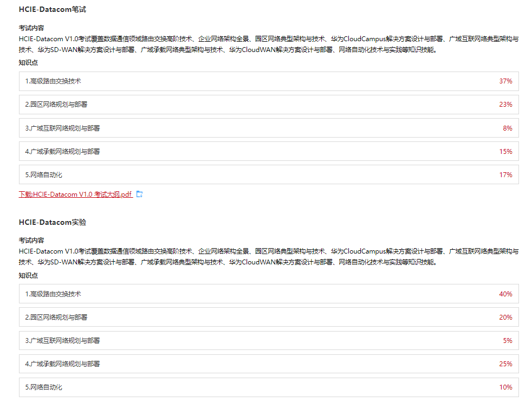Click the 20% value
Image resolution: width=532 pixels, height=402 pixels.
(x=505, y=317)
